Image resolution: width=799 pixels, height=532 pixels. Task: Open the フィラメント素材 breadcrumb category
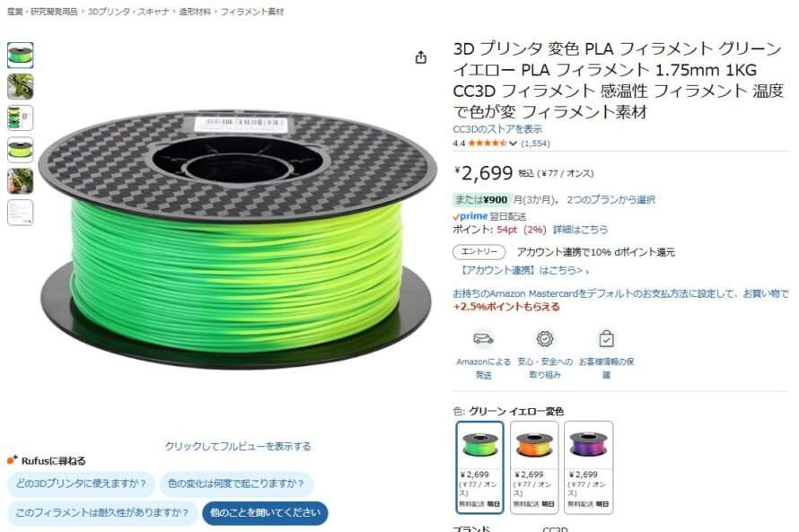(x=252, y=12)
